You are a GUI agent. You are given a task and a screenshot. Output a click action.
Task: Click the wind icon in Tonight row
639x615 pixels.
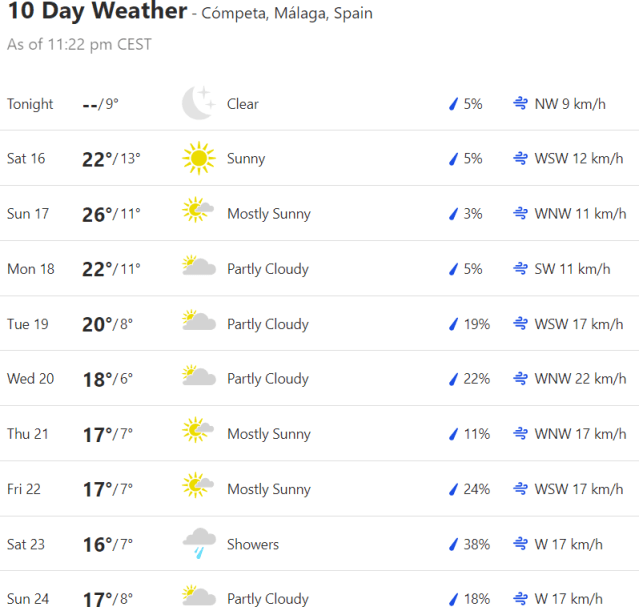pos(520,104)
